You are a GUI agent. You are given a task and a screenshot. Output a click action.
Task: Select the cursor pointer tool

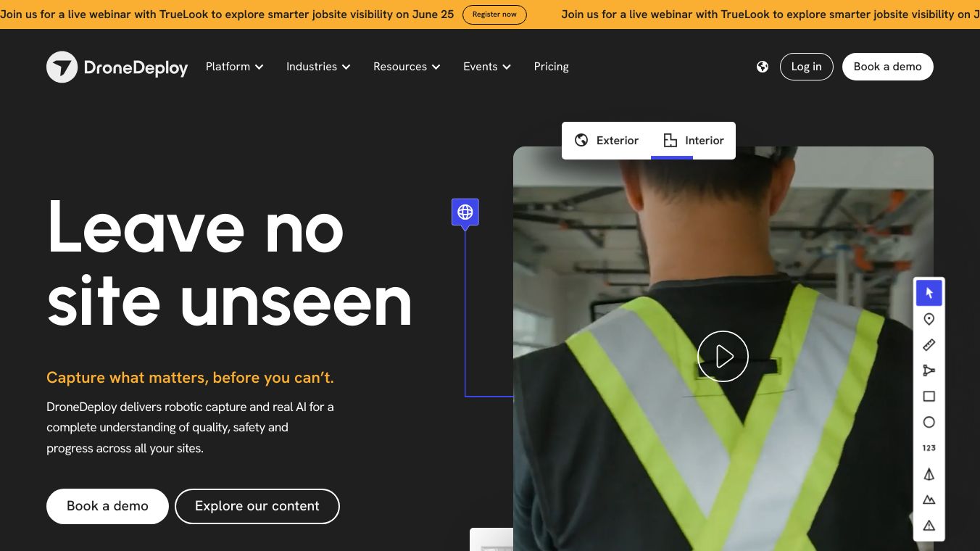coord(929,293)
